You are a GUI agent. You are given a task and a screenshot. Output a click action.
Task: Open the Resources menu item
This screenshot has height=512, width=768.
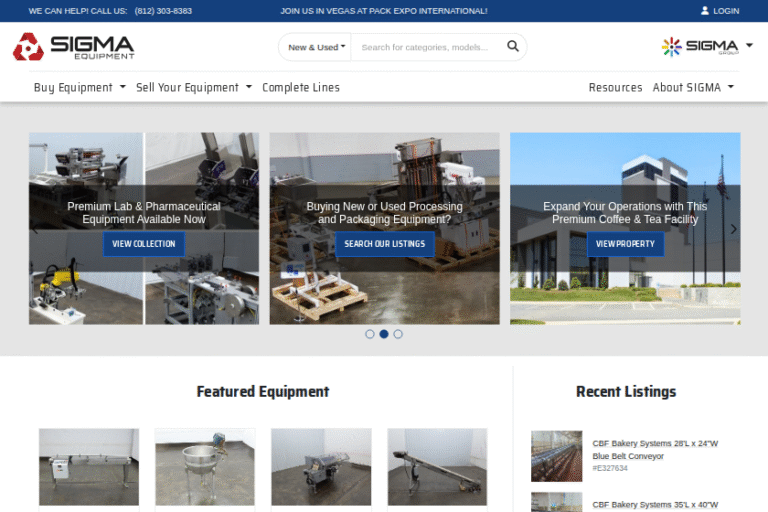tap(615, 87)
